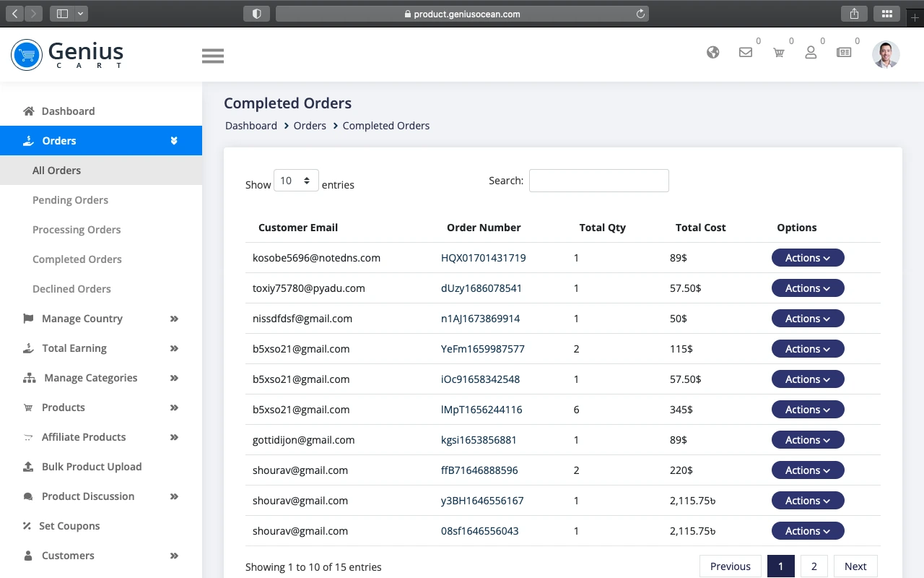Click the hamburger menu icon
Viewport: 924px width, 578px height.
[212, 56]
